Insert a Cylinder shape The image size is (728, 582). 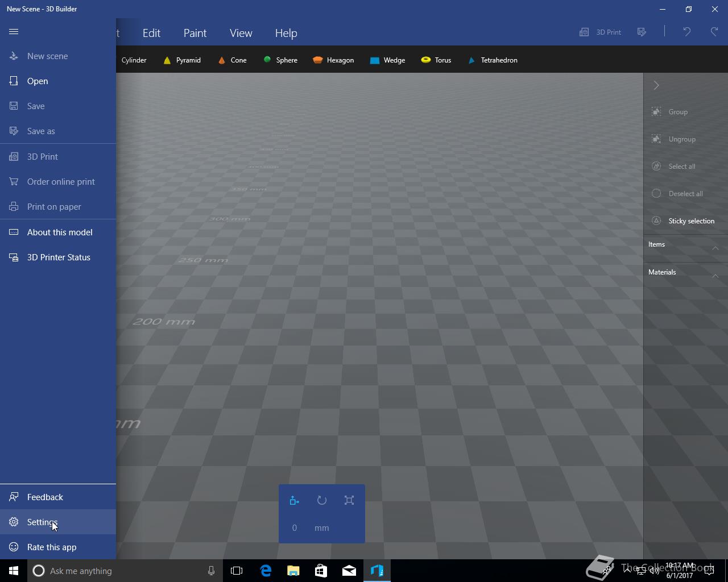click(x=134, y=60)
